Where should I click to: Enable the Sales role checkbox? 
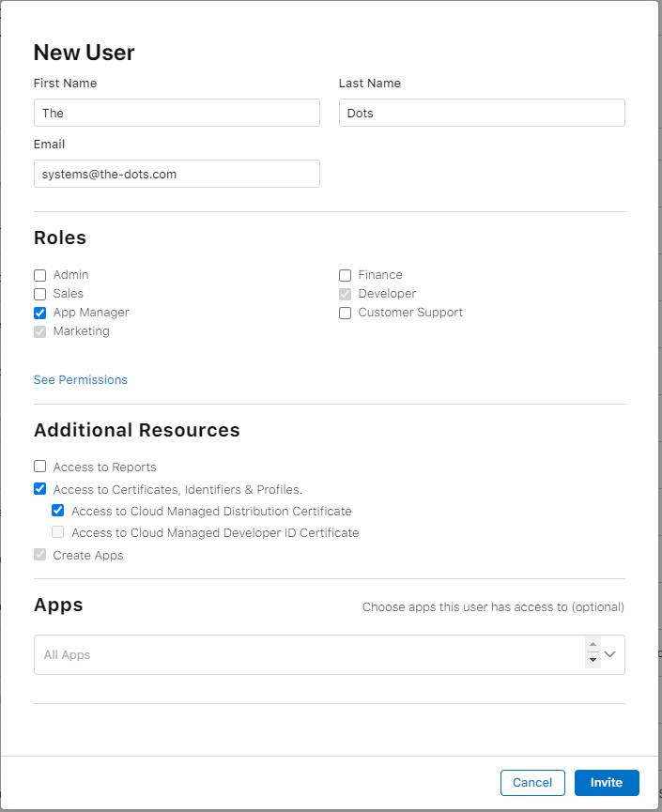[x=39, y=294]
